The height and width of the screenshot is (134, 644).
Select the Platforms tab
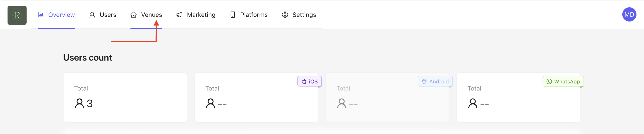[x=254, y=15]
